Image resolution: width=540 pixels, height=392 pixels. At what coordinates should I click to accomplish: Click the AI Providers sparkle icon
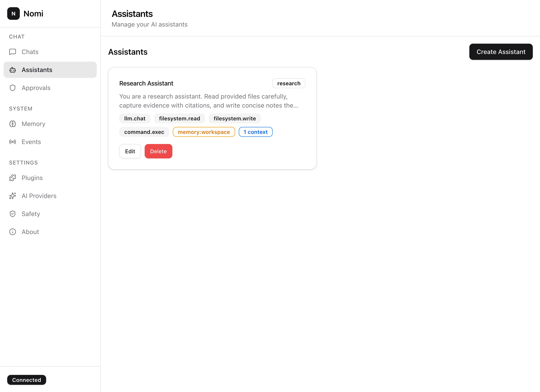13,196
